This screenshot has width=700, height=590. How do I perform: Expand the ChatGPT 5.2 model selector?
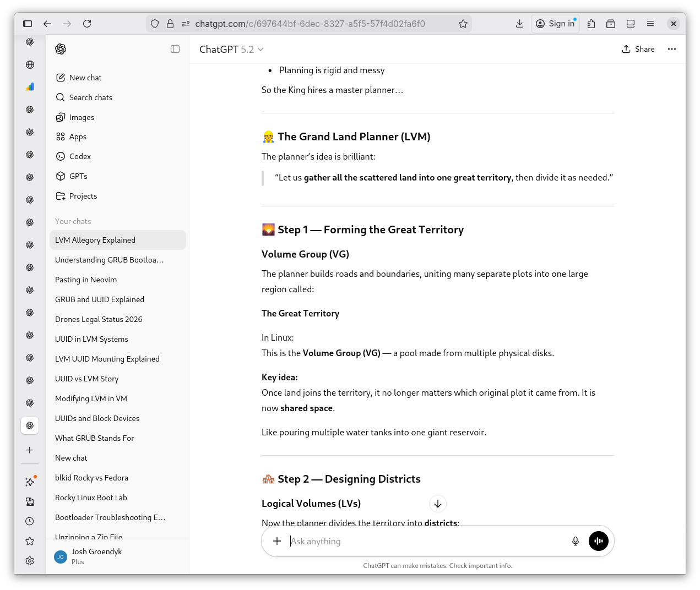click(x=231, y=49)
